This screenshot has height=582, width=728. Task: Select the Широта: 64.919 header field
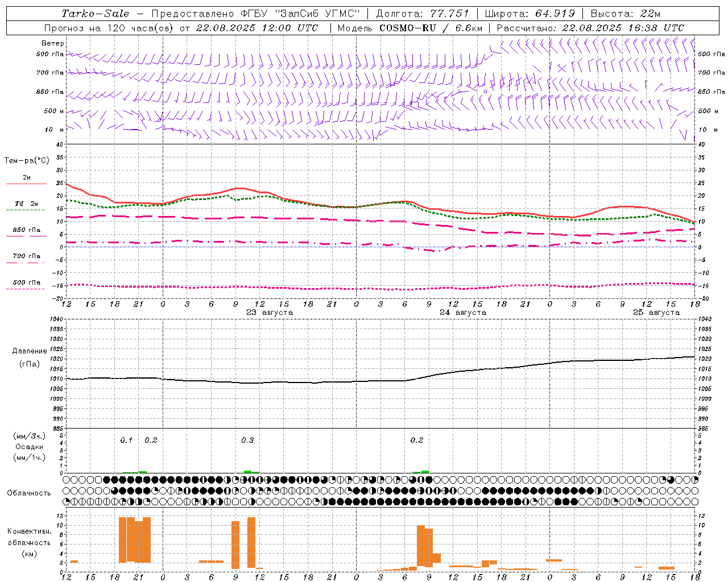point(530,14)
